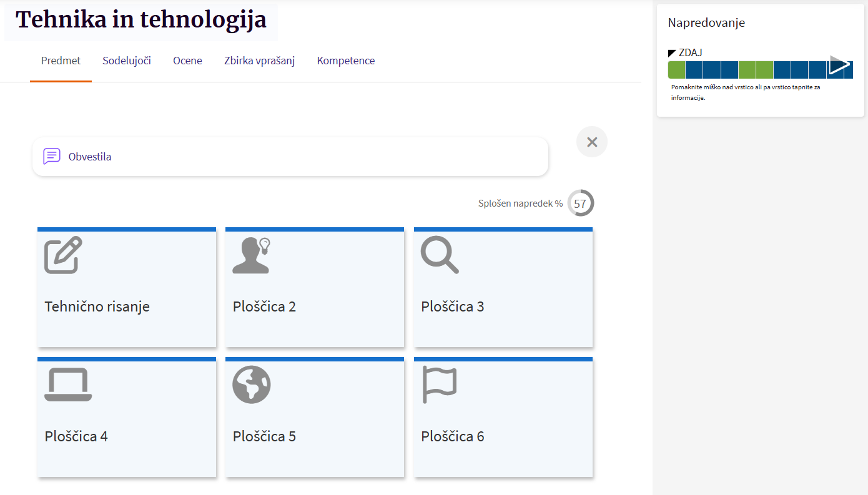Open the Tehnično risanje tile
The image size is (868, 495).
point(97,306)
